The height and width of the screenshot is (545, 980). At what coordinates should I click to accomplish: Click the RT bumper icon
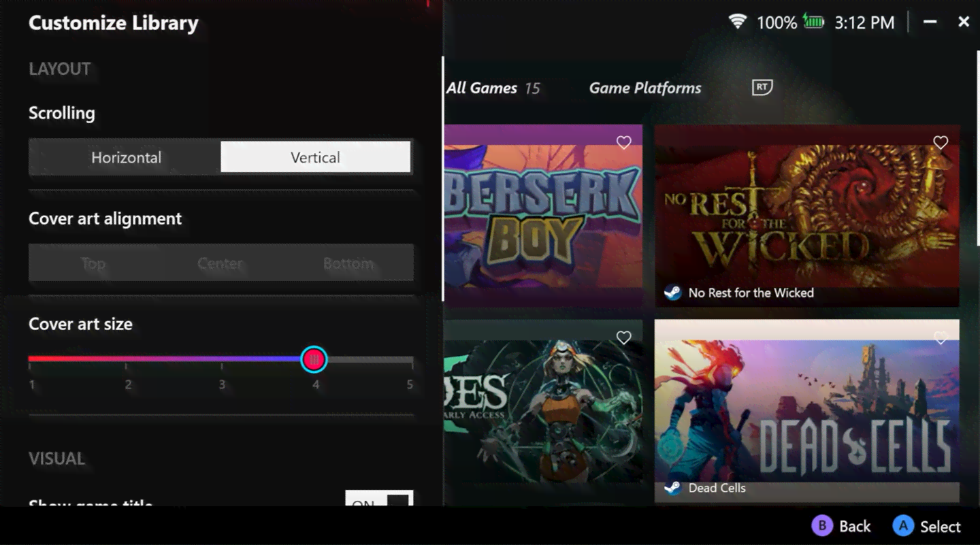(762, 87)
